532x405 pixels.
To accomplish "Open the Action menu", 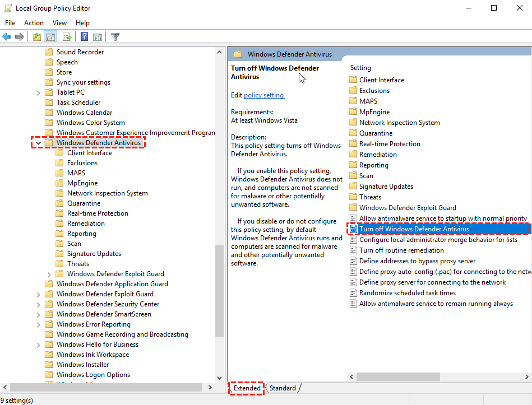I will (x=34, y=22).
